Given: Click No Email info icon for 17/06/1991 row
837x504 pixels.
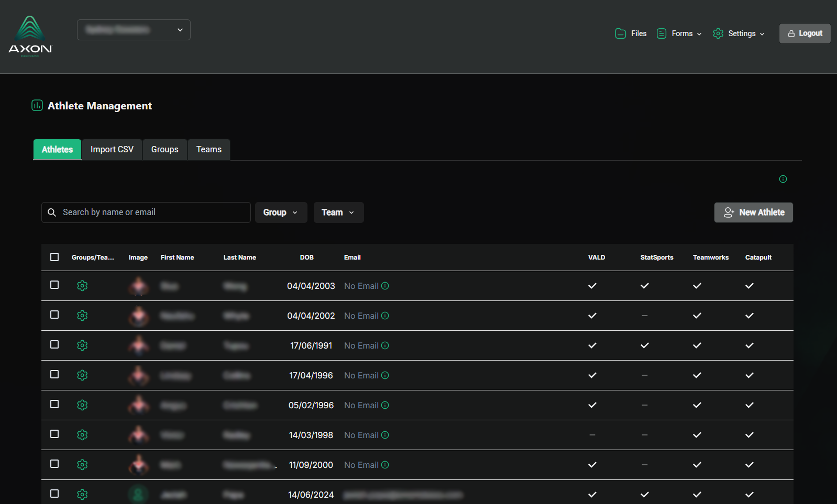Looking at the screenshot, I should pos(385,345).
